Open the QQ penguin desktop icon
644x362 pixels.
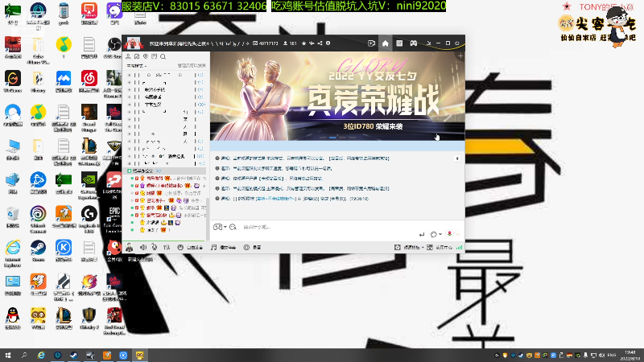click(13, 319)
